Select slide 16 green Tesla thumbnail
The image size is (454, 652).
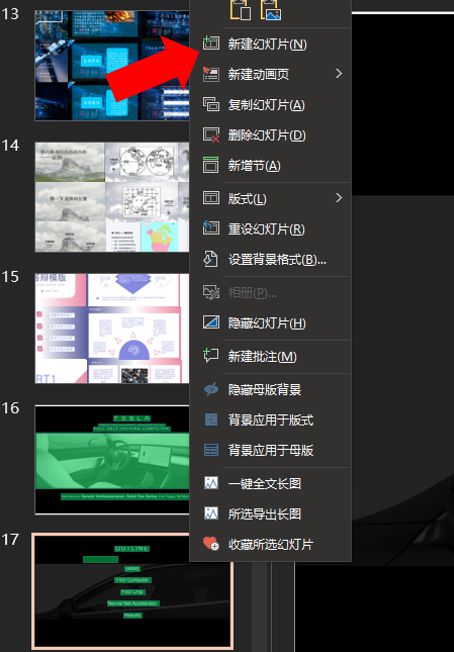click(112, 459)
